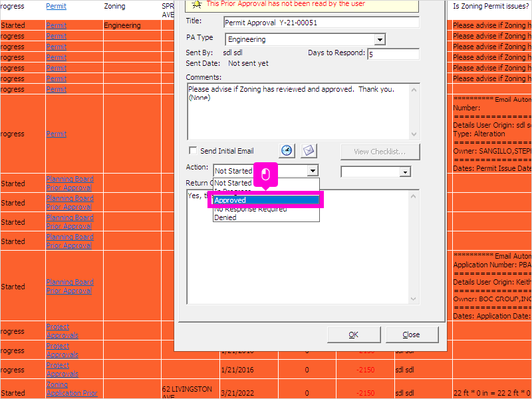Click Owner: BOC GROUP text in grid

point(492,299)
